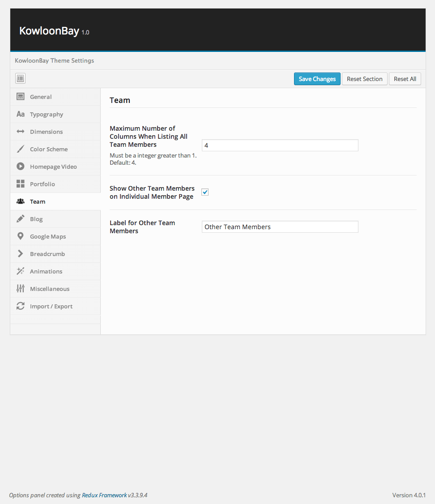This screenshot has height=504, width=435.
Task: Click the Dimensions arrows icon
Action: (21, 132)
